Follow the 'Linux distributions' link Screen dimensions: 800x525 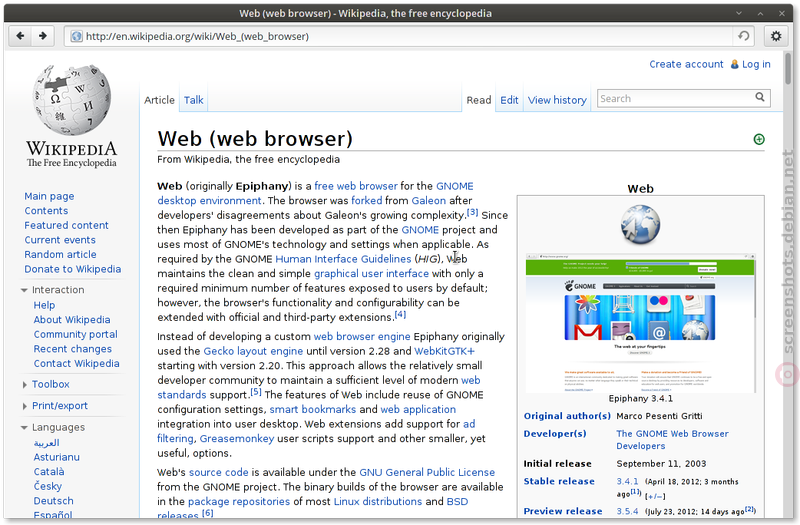pos(378,502)
